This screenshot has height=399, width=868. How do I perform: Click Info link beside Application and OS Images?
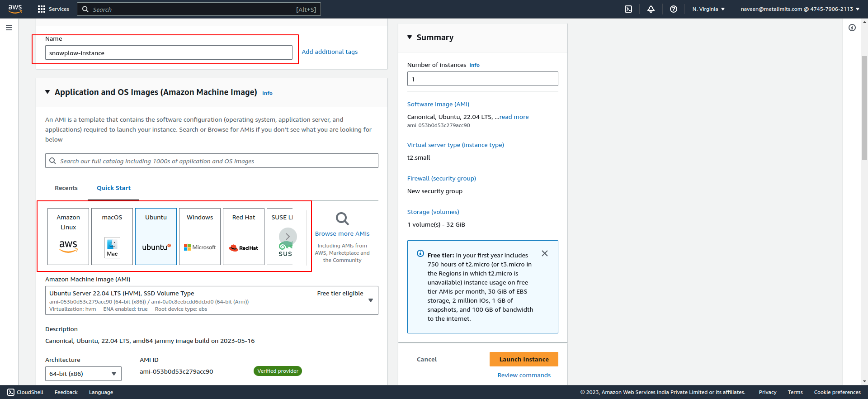tap(267, 93)
